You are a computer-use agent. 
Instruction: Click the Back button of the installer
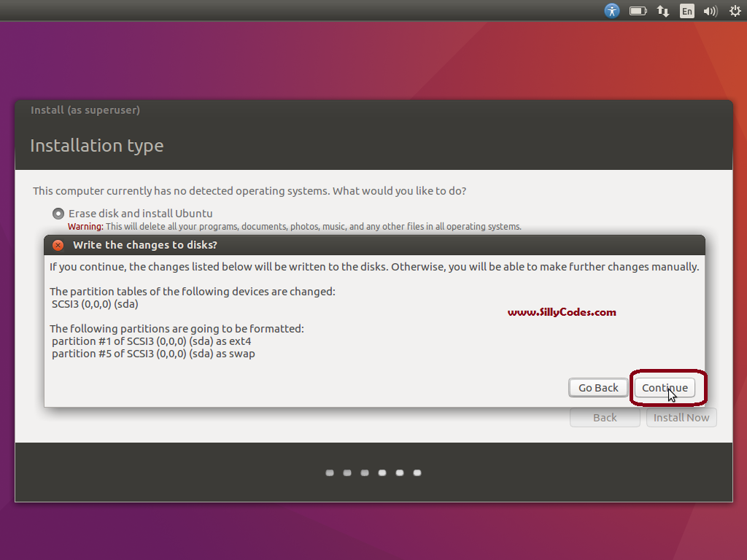click(605, 418)
